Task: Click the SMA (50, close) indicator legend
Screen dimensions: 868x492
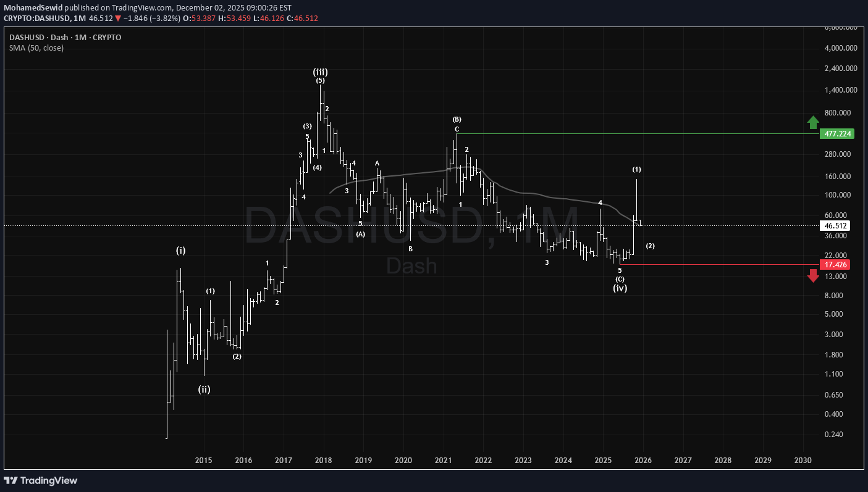Action: pyautogui.click(x=36, y=48)
